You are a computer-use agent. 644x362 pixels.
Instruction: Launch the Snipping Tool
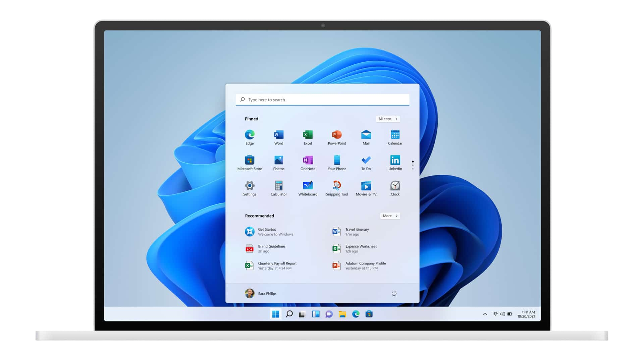[x=337, y=188]
